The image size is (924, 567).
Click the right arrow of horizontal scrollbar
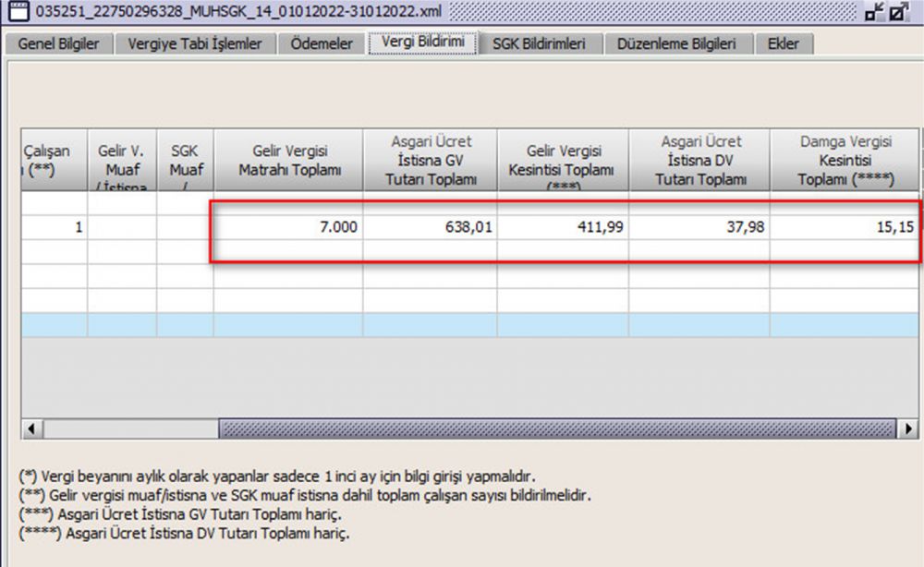click(909, 429)
